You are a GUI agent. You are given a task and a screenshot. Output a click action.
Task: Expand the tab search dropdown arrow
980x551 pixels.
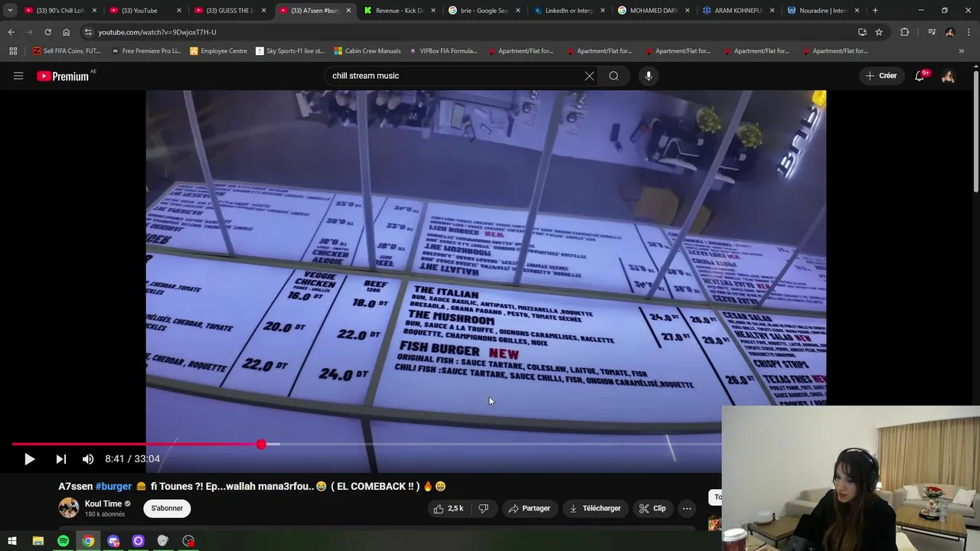coord(10,11)
